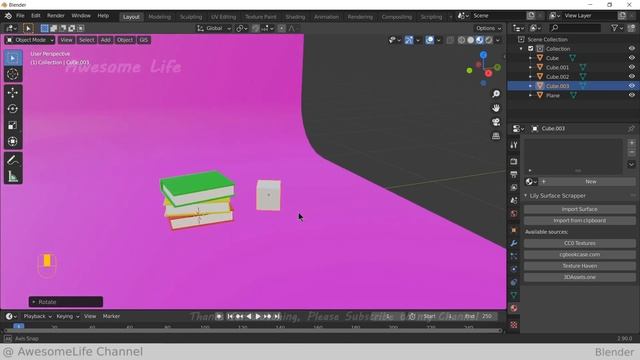Click the CC0 Textures source button

click(580, 243)
